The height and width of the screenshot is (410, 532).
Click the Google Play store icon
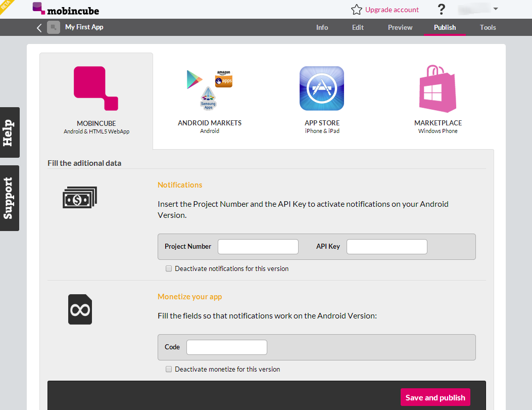195,79
